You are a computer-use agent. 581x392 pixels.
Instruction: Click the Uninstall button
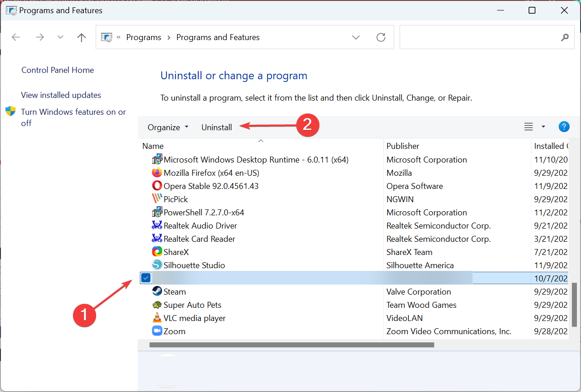pyautogui.click(x=216, y=127)
